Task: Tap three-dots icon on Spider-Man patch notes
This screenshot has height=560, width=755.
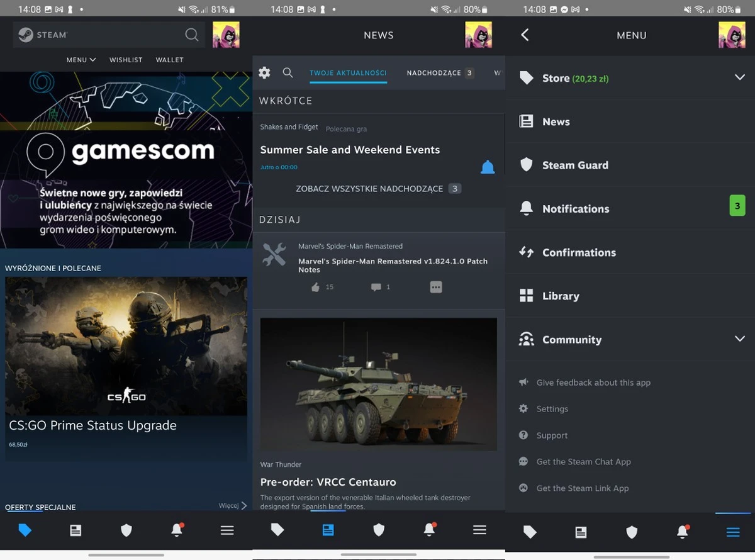Action: pos(436,287)
